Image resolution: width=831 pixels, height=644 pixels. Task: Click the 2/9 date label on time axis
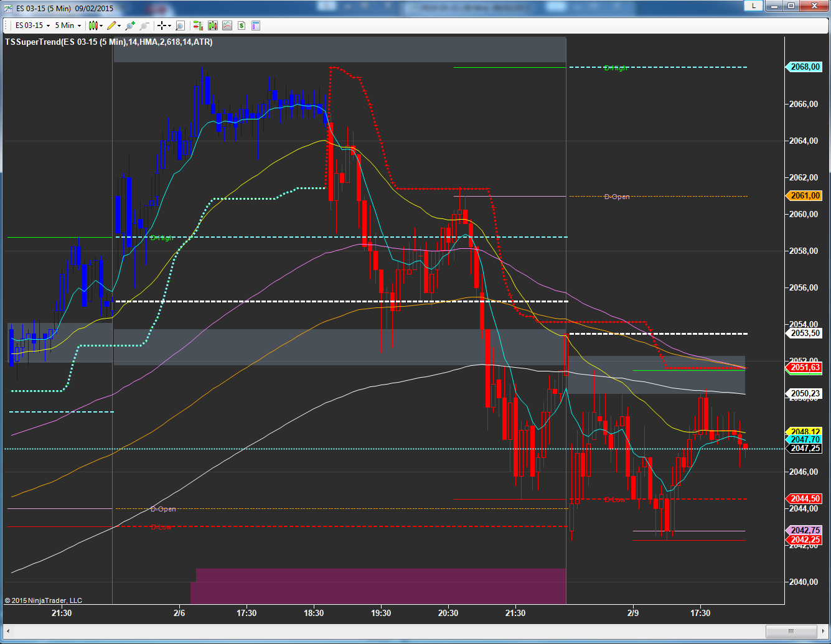(633, 613)
